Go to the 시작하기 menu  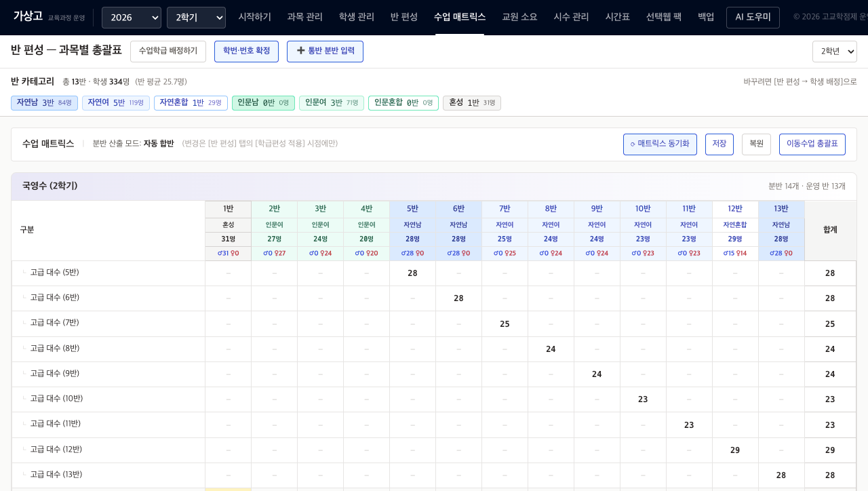tap(254, 18)
